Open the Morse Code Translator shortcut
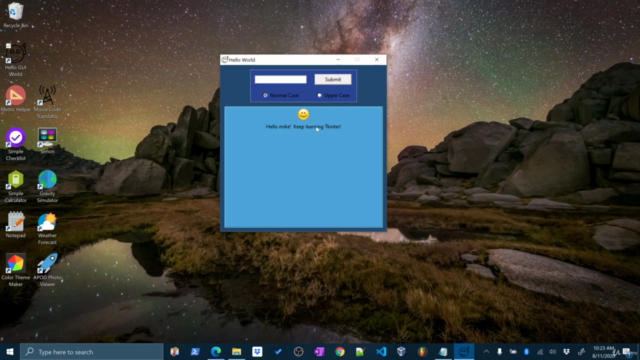The width and height of the screenshot is (640, 360). [x=47, y=102]
